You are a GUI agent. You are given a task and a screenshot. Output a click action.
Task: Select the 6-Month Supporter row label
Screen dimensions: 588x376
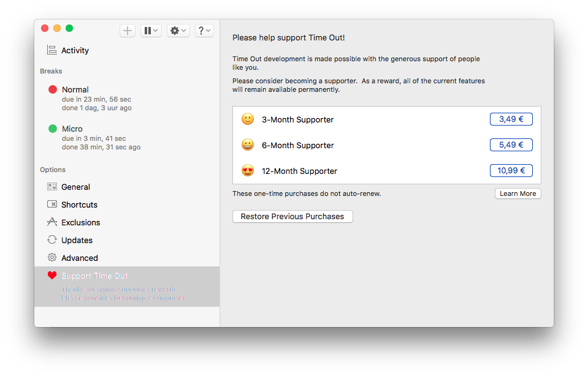tap(297, 145)
